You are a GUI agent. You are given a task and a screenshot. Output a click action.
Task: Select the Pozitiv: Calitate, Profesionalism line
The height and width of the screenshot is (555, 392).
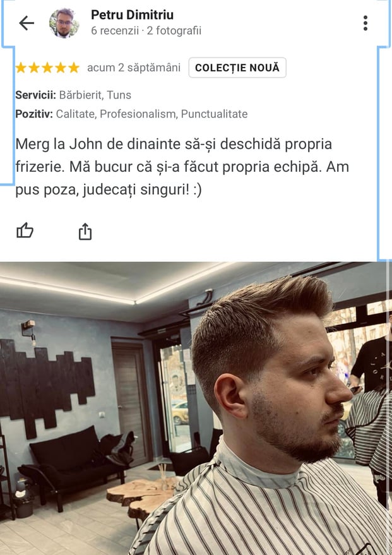131,114
